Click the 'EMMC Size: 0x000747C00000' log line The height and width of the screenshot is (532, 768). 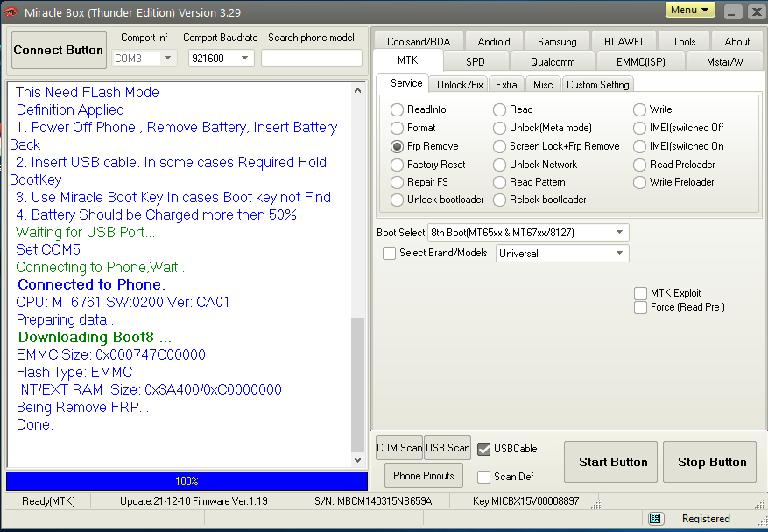click(x=110, y=354)
